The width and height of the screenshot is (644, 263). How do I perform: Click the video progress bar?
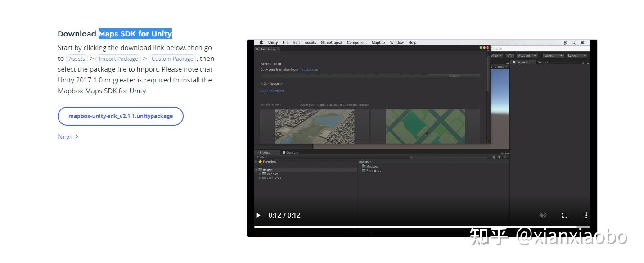(422, 227)
